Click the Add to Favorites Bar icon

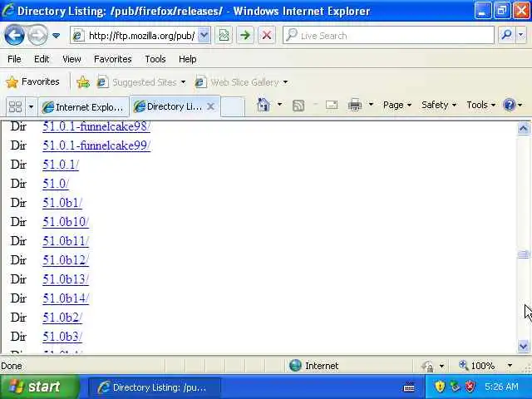click(83, 82)
